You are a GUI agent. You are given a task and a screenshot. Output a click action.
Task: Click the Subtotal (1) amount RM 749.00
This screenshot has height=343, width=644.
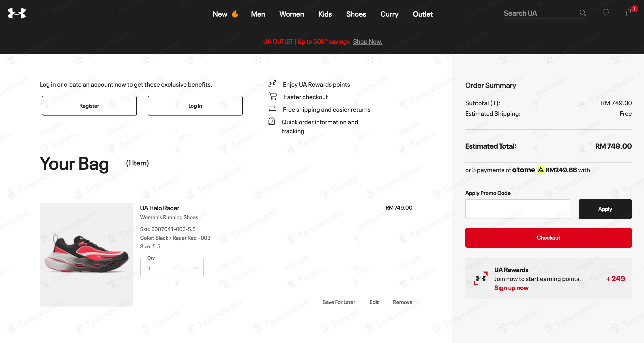[x=616, y=103]
